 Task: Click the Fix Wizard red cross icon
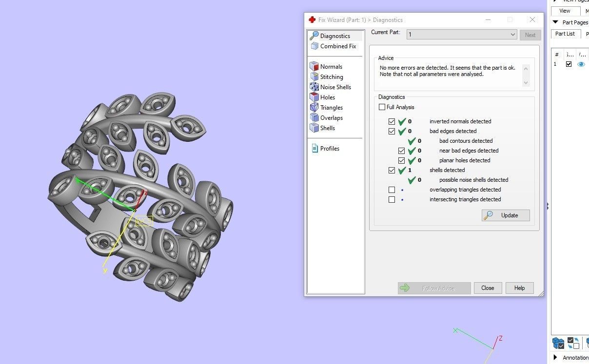click(312, 20)
